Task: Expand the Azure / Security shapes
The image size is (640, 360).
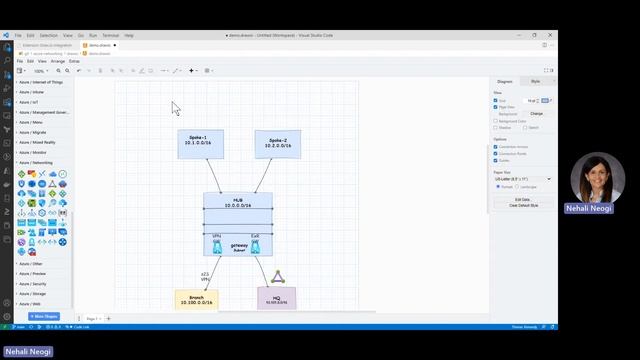Action: pyautogui.click(x=33, y=284)
